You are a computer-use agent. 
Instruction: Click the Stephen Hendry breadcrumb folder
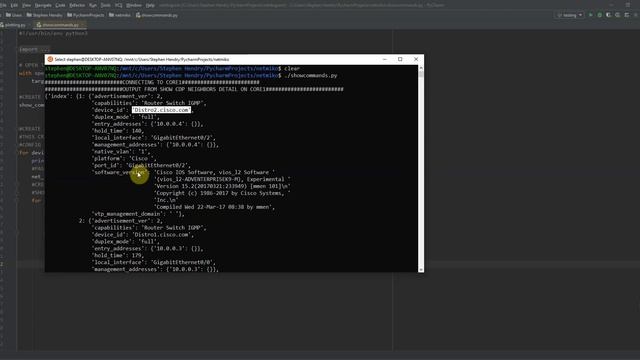pos(44,15)
